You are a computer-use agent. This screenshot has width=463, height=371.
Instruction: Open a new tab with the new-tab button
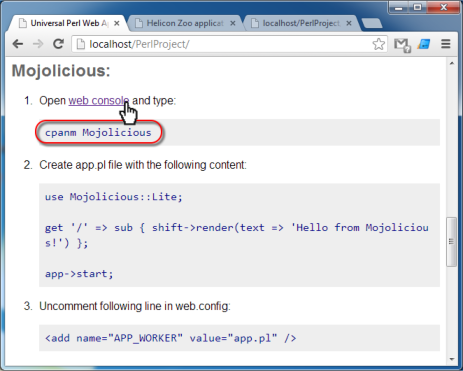tap(372, 23)
